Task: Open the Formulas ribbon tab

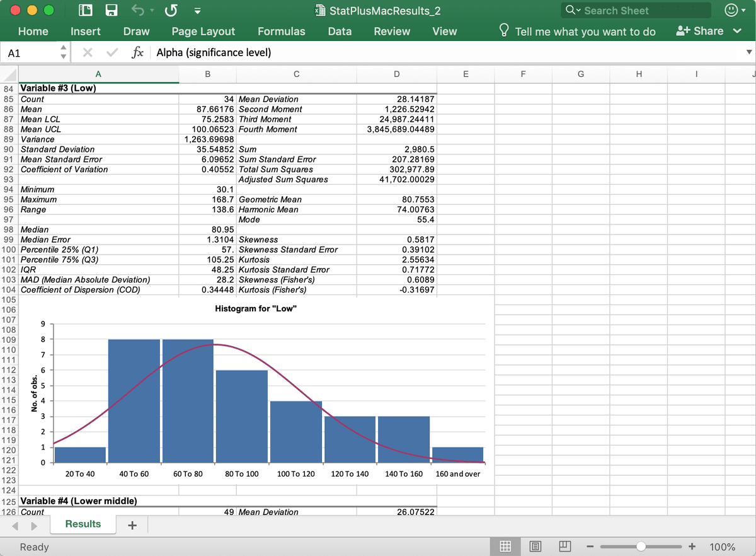Action: 281,32
